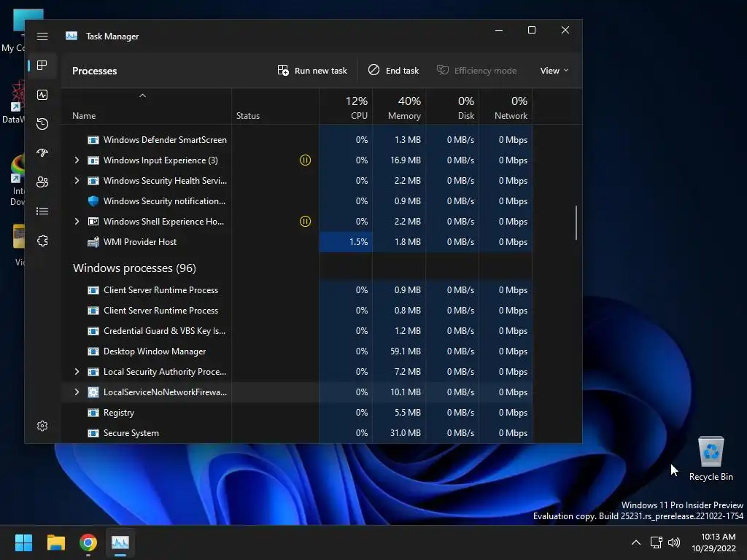Expand Windows Security Health Service row
Screen dimensions: 747x560
pos(77,181)
